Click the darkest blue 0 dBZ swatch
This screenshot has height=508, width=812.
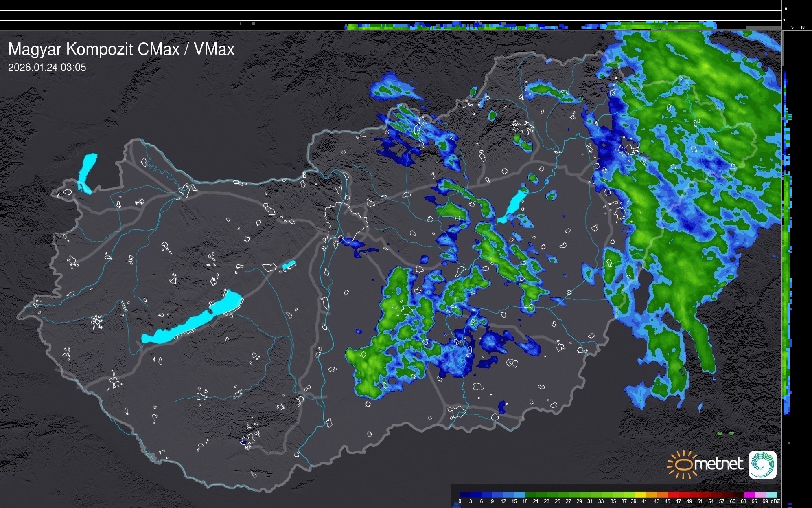click(465, 495)
